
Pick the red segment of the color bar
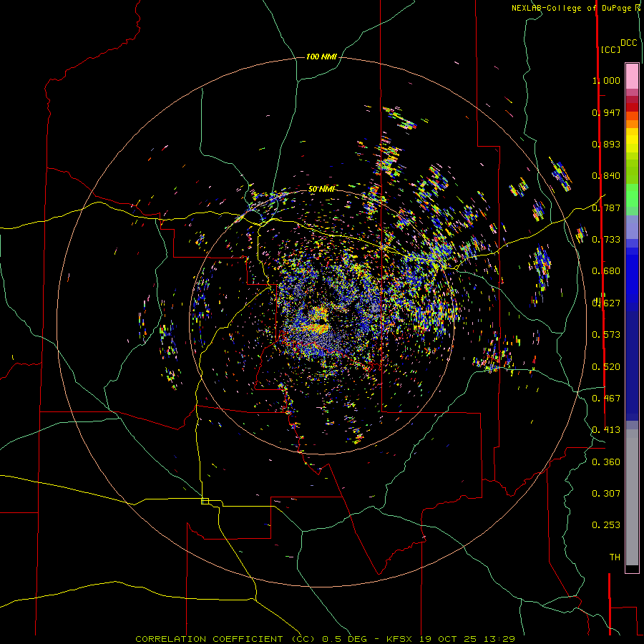632,107
